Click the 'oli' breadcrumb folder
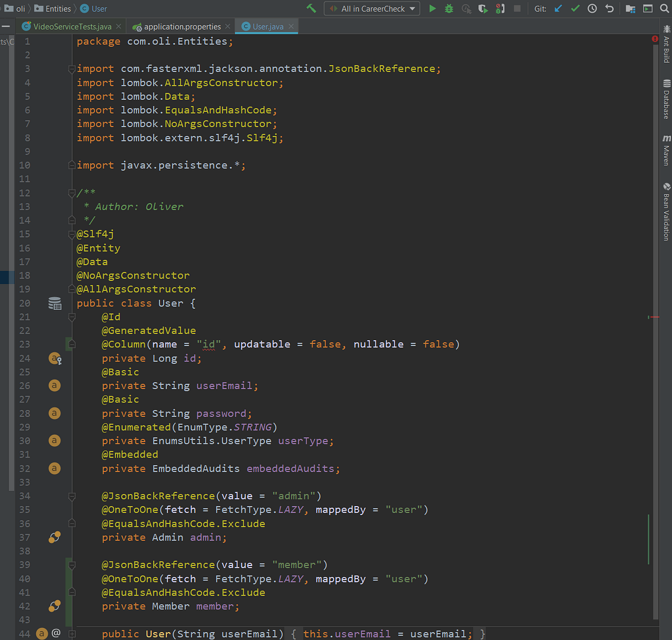 coord(15,8)
